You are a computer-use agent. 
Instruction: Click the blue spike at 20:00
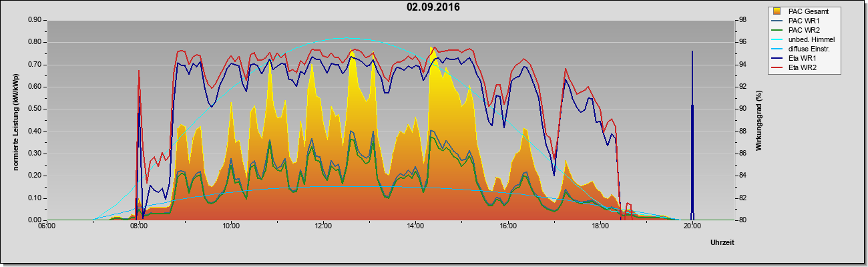pyautogui.click(x=692, y=133)
